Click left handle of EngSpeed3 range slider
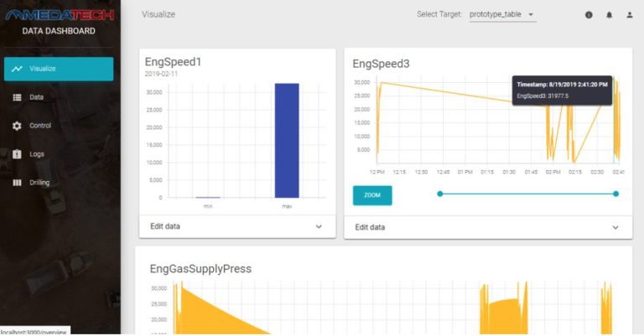The width and height of the screenshot is (644, 336). pyautogui.click(x=439, y=194)
